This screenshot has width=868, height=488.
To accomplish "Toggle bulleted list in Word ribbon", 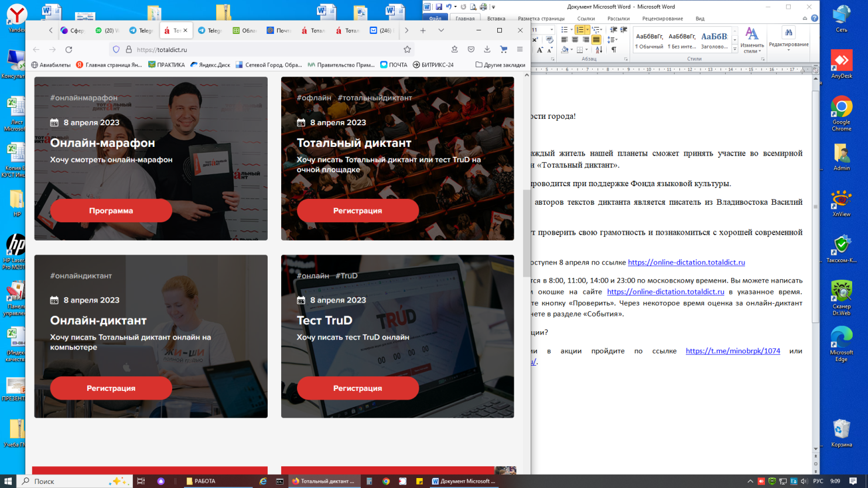I will [564, 29].
